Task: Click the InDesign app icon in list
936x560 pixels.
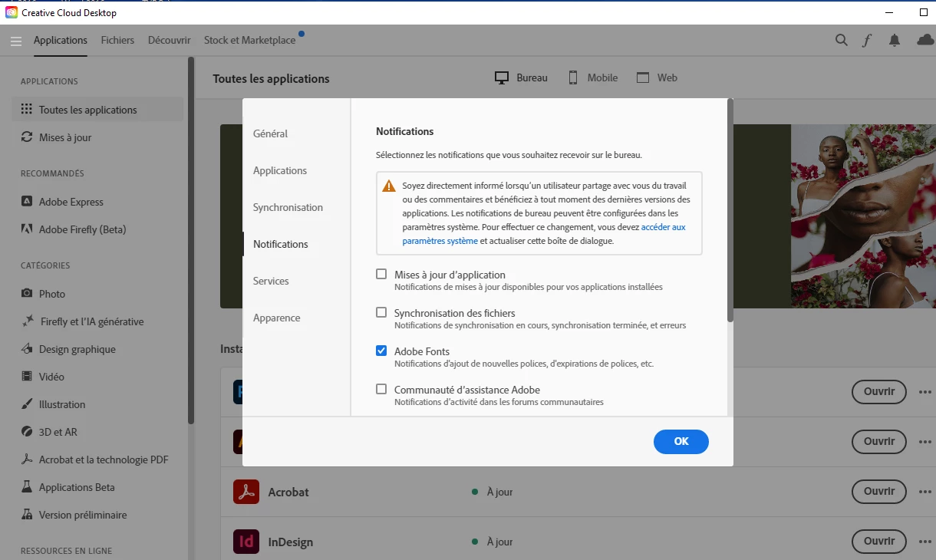Action: tap(246, 542)
